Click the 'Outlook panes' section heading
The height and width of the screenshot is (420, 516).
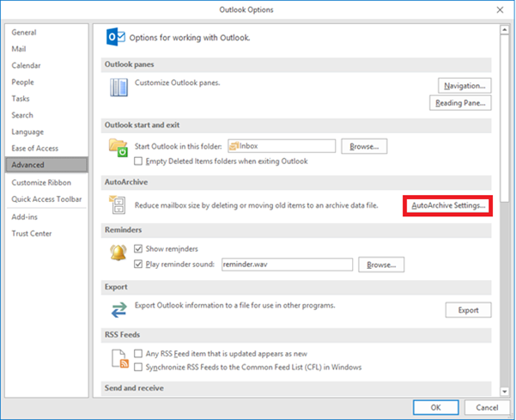tap(130, 64)
